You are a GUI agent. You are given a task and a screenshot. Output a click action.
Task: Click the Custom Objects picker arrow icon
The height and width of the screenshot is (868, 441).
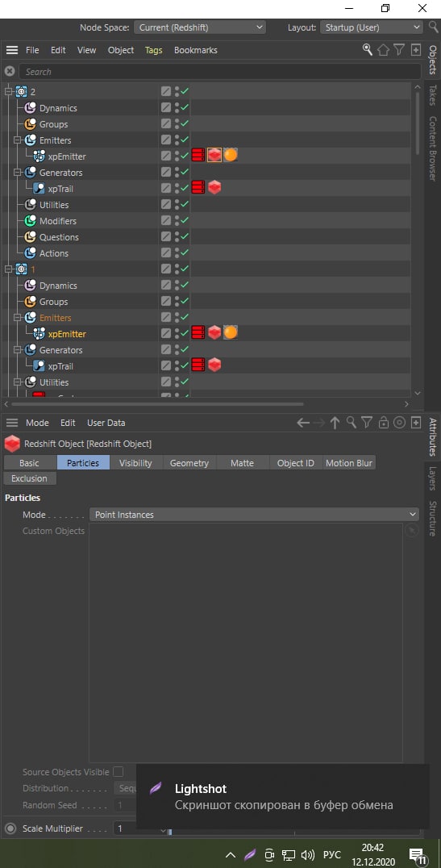412,531
